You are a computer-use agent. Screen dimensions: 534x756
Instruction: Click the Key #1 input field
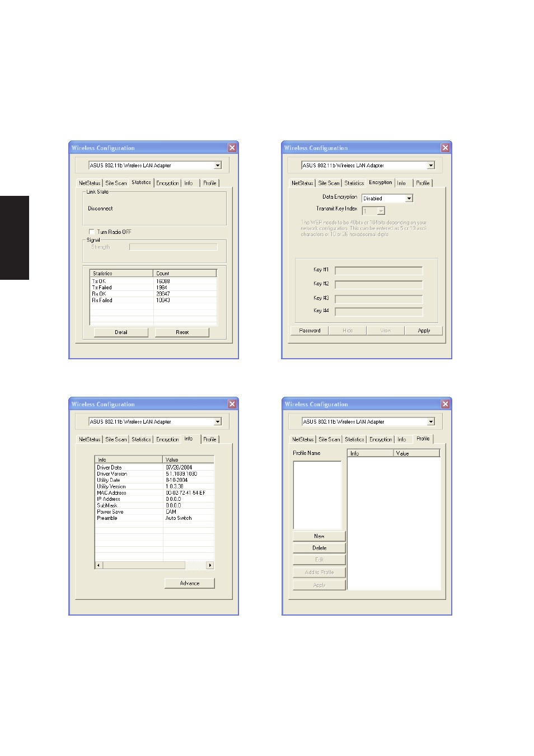coord(379,270)
